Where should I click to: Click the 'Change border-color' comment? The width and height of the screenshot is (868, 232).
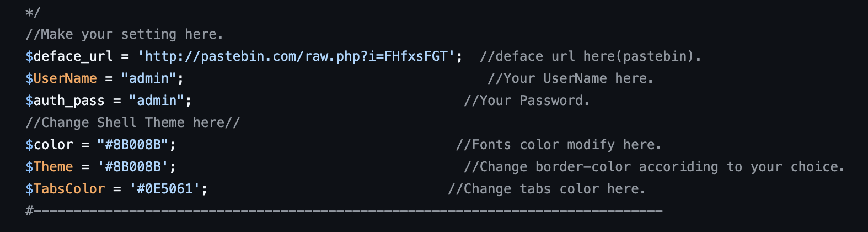653,167
